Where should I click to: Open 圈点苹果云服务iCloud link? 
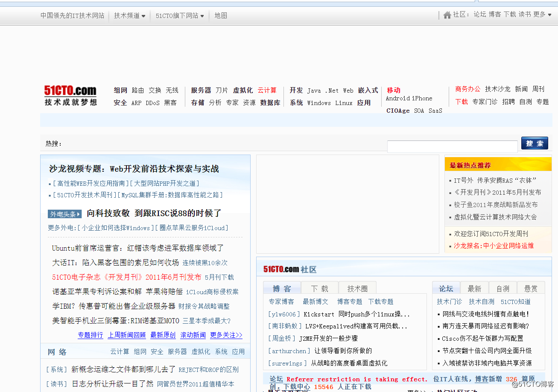(192, 228)
